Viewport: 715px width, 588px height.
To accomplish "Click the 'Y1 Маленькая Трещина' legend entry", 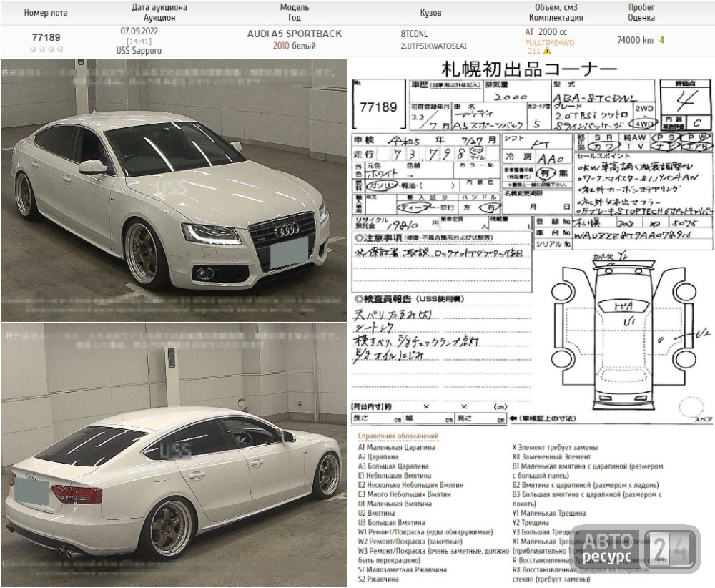I will (x=548, y=513).
